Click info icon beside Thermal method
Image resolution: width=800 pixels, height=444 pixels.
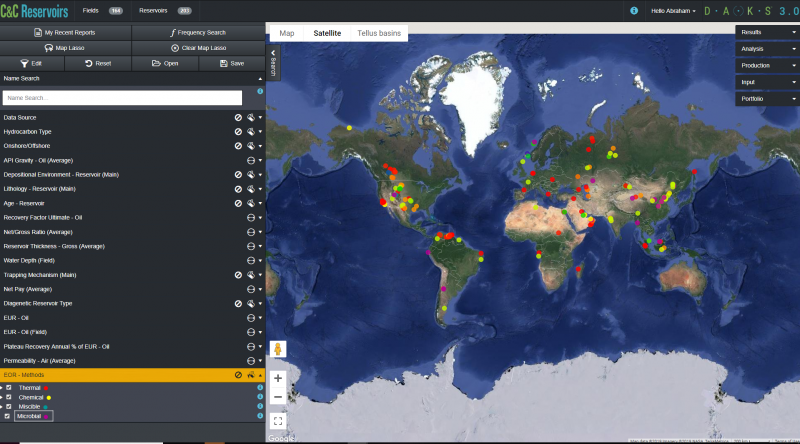(260, 387)
